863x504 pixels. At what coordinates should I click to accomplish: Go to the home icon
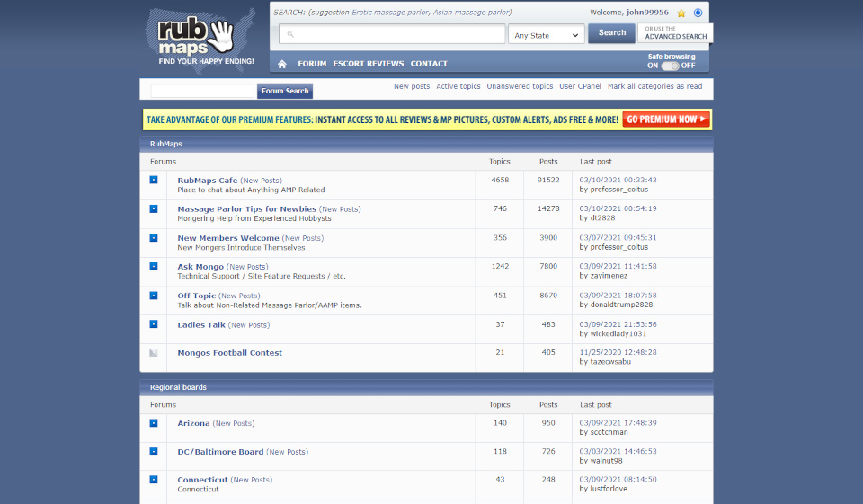click(282, 64)
